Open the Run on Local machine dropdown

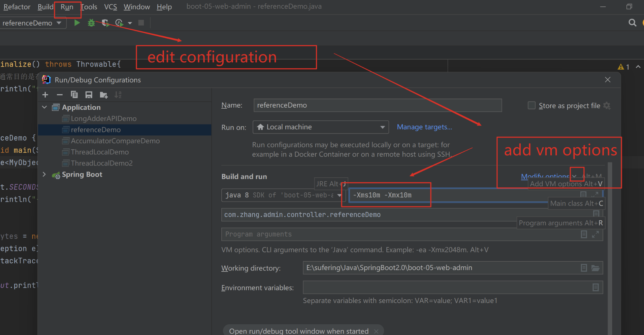pyautogui.click(x=320, y=127)
